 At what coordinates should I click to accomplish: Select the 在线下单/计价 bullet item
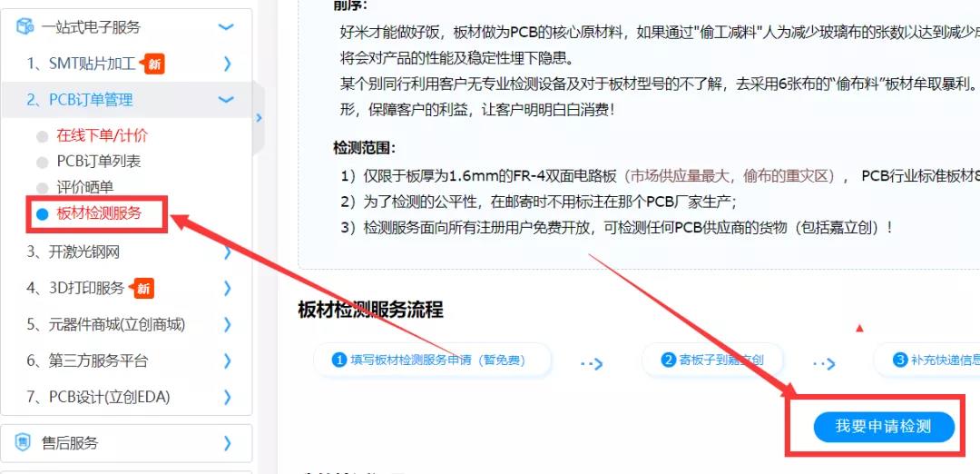point(102,135)
